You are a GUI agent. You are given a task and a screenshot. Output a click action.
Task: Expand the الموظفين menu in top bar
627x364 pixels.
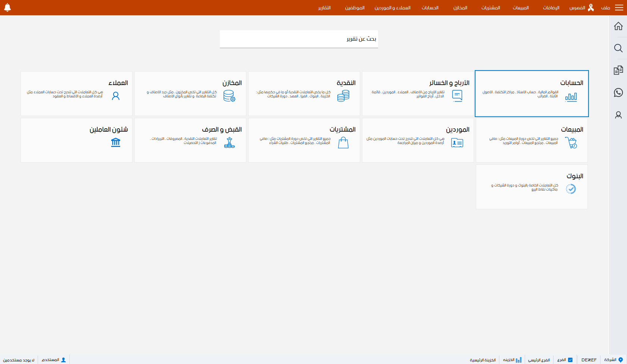355,8
